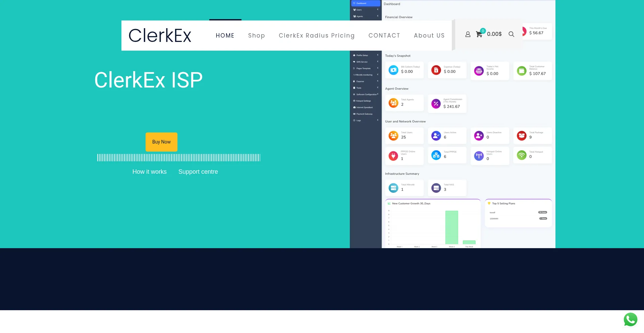Open the search icon

[511, 34]
